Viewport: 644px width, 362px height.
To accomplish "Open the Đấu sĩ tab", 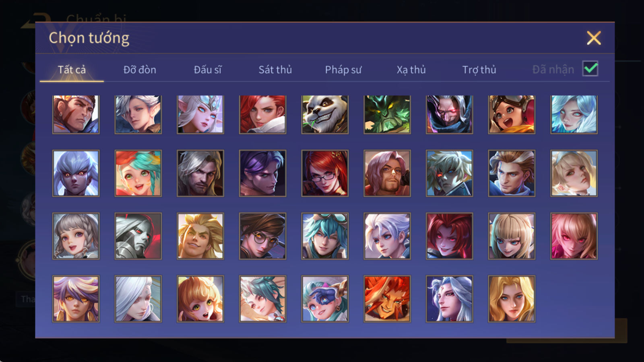I will 208,70.
